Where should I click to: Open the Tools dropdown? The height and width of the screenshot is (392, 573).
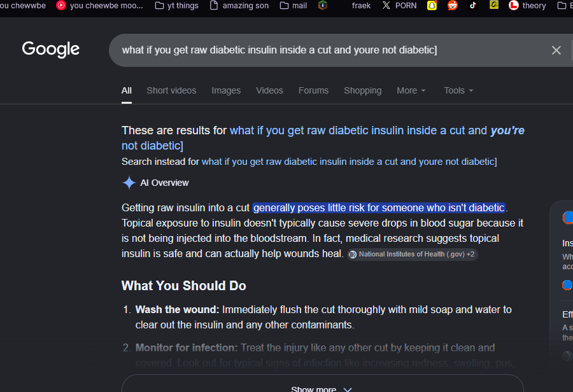458,90
